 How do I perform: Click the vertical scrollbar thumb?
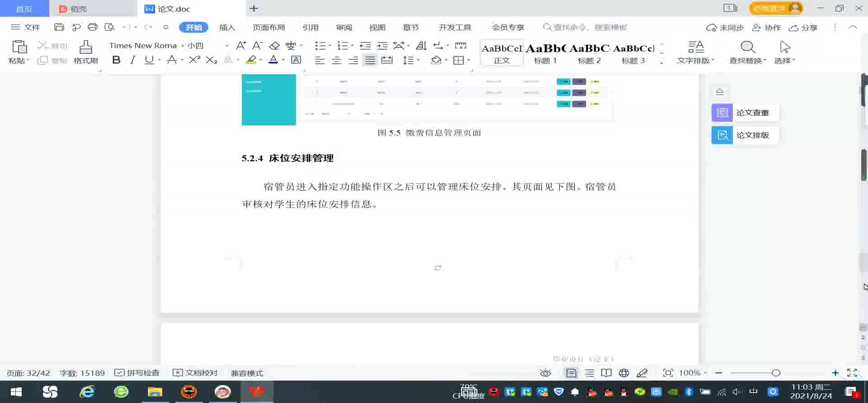tap(864, 165)
